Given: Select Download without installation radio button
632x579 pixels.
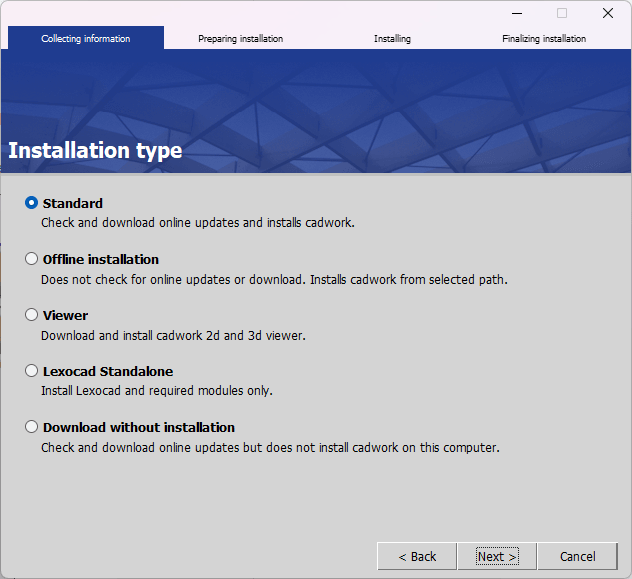Looking at the screenshot, I should pos(31,427).
